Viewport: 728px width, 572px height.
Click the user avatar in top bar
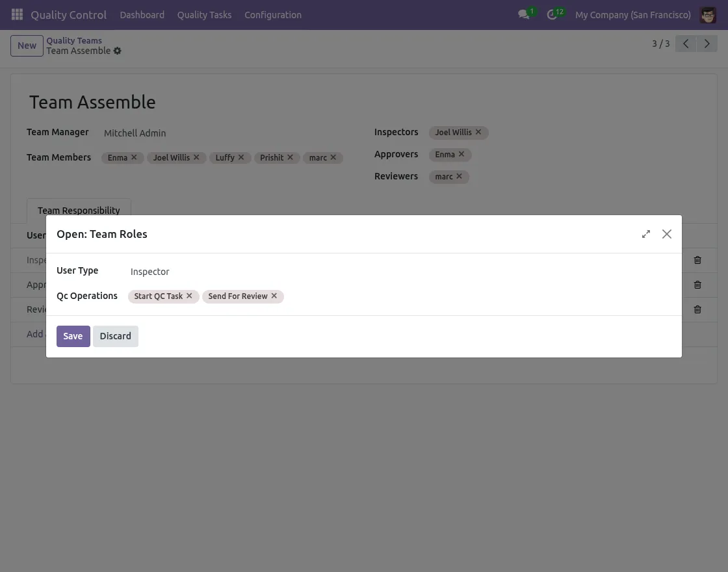[x=708, y=15]
